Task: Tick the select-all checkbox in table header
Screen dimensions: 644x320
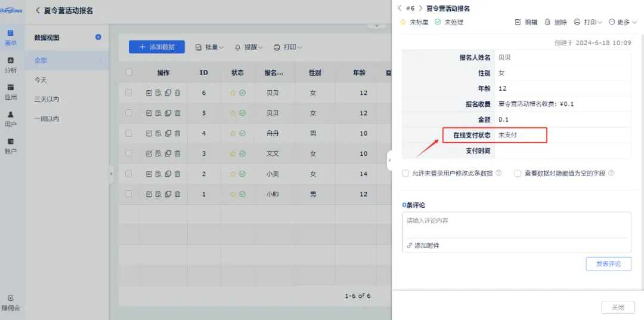Action: (x=129, y=72)
